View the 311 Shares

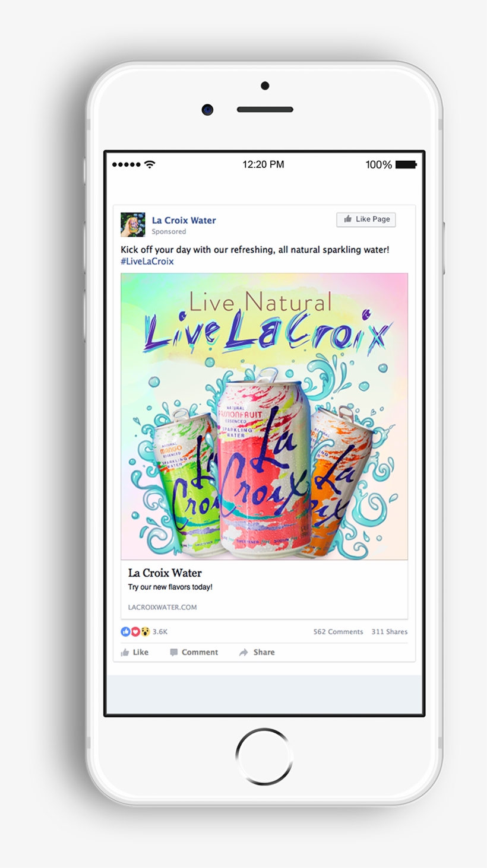(x=390, y=632)
